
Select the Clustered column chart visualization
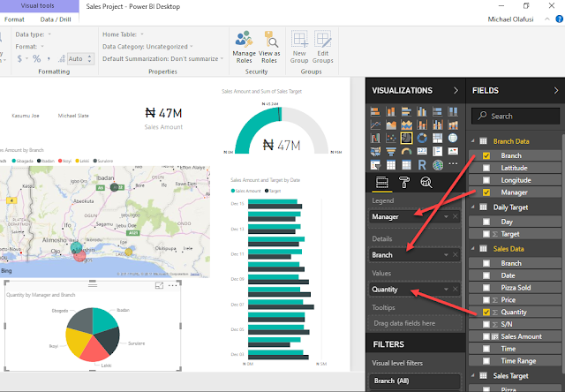[x=422, y=112]
